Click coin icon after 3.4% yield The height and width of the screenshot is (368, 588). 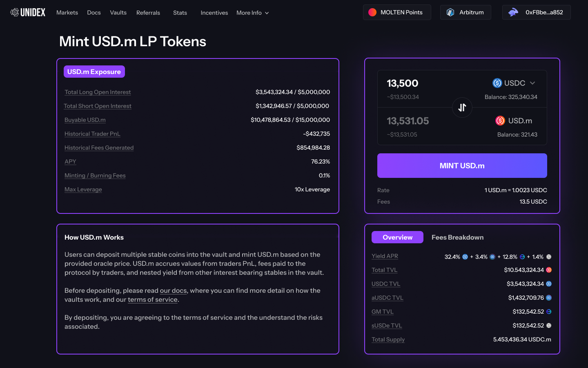coord(492,257)
